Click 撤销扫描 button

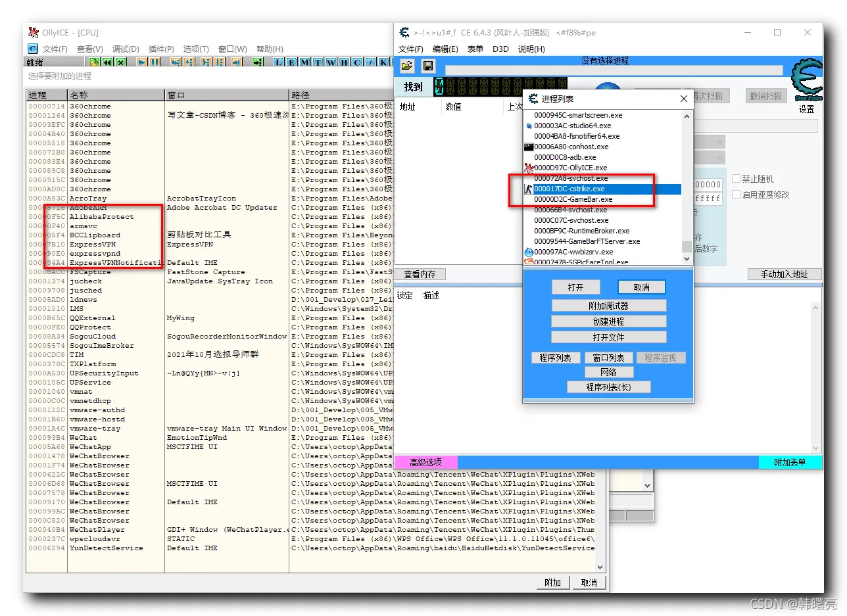tap(766, 96)
